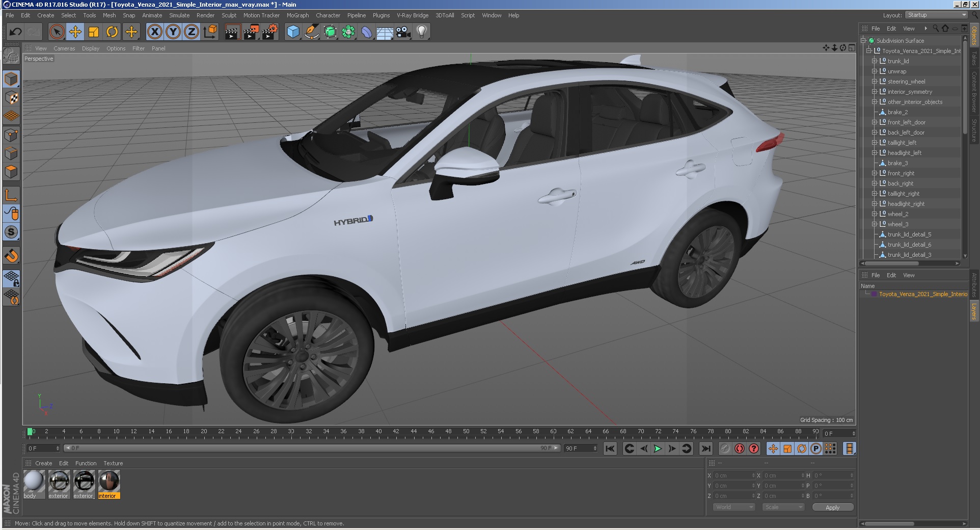
Task: Select the Scale tool
Action: tap(94, 32)
